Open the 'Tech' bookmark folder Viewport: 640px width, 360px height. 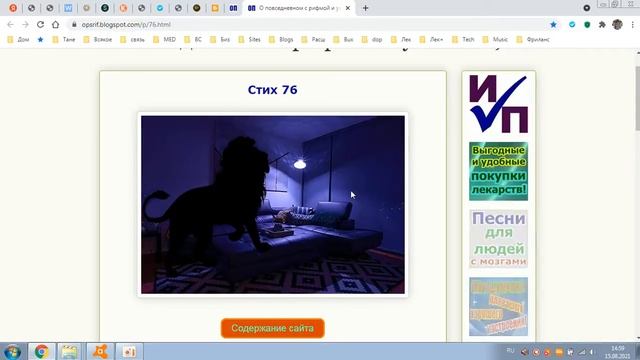pyautogui.click(x=463, y=40)
